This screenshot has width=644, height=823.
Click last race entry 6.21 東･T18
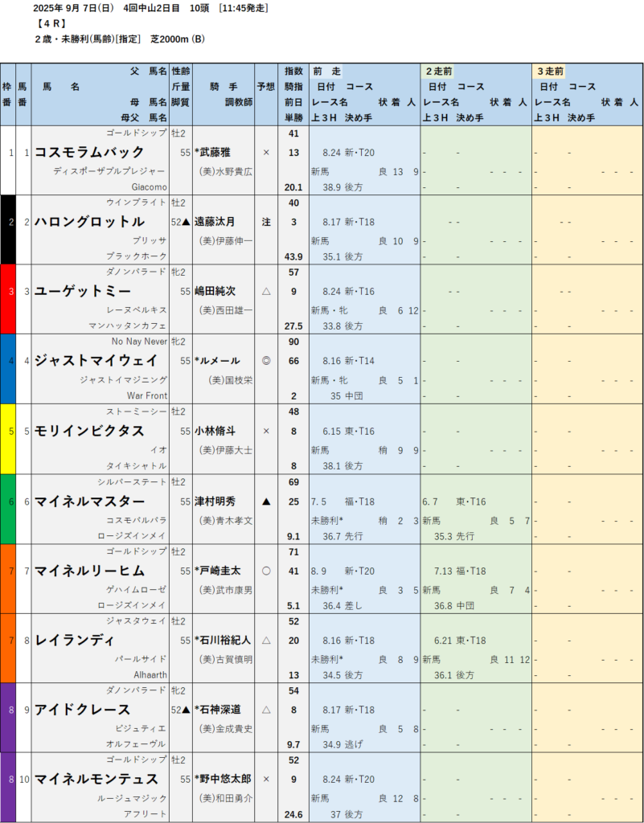tap(460, 640)
